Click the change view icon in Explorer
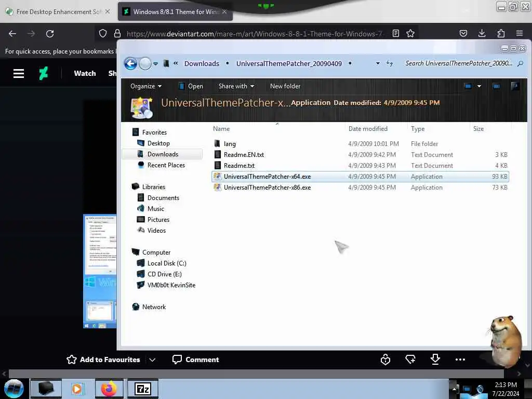The image size is (532, 399). tap(468, 86)
